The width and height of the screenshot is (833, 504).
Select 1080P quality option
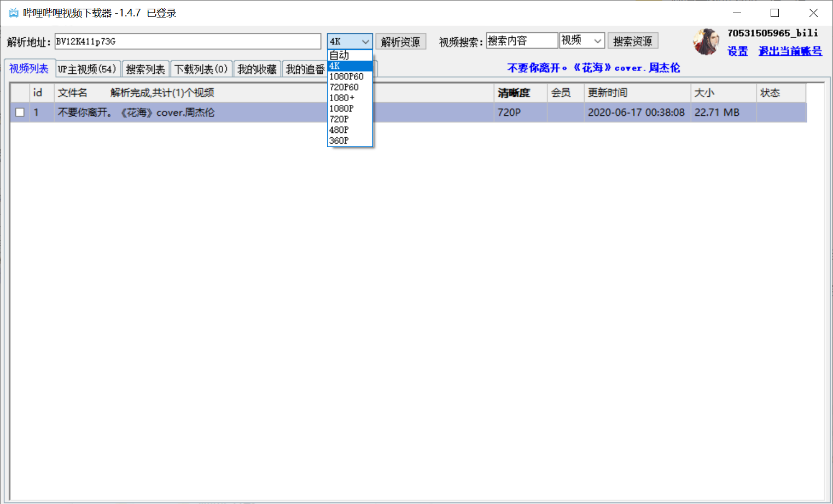(350, 109)
